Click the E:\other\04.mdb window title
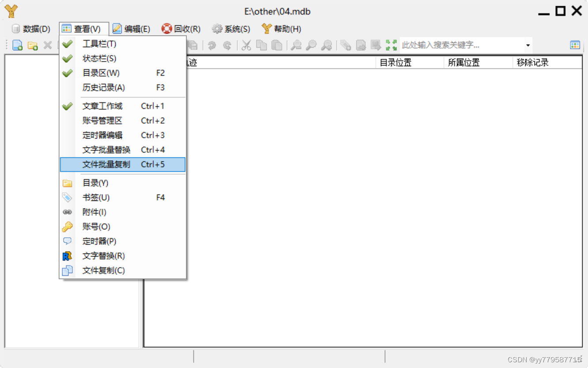The image size is (588, 368). [277, 12]
